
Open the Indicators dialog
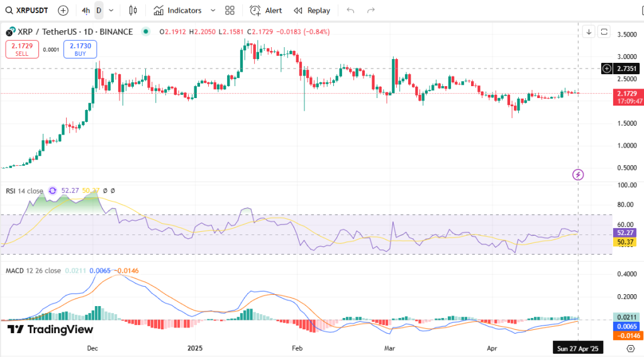[177, 10]
